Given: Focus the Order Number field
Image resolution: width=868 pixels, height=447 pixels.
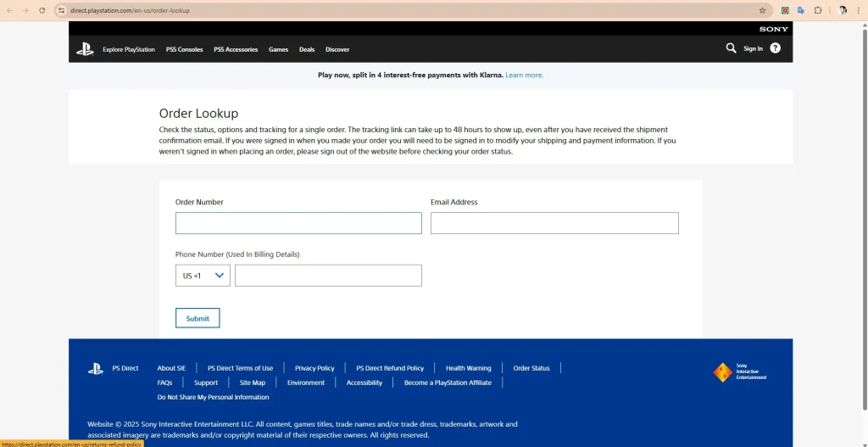Looking at the screenshot, I should tap(298, 223).
